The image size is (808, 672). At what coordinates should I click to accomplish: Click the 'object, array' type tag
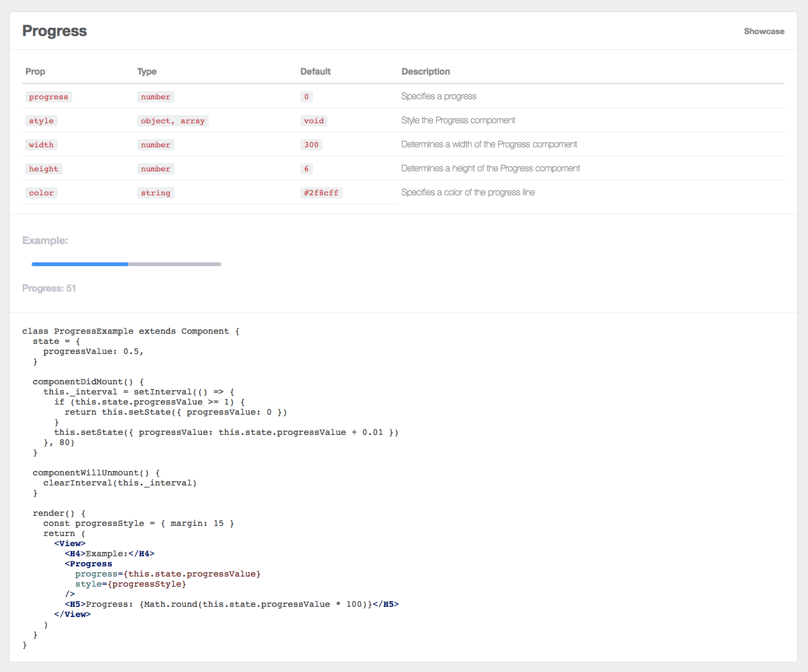click(173, 121)
